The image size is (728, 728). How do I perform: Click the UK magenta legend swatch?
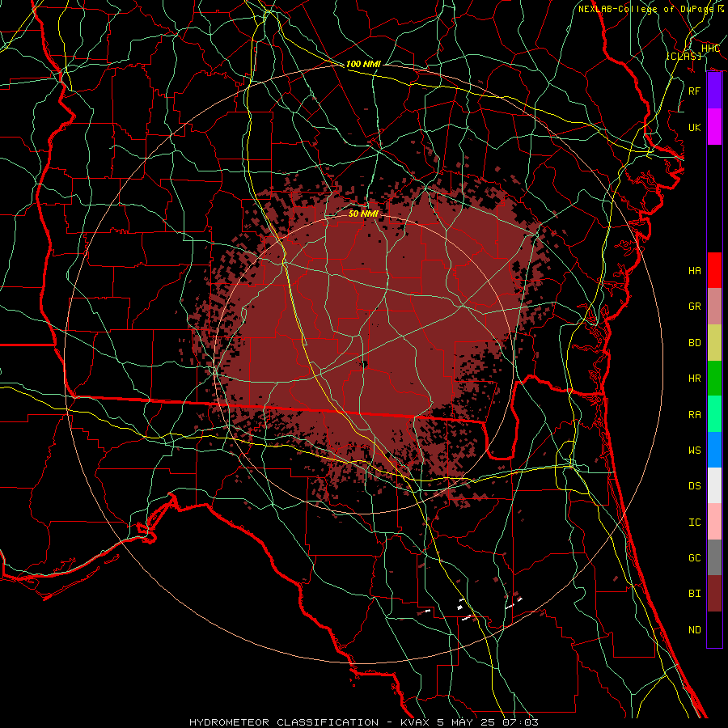714,127
